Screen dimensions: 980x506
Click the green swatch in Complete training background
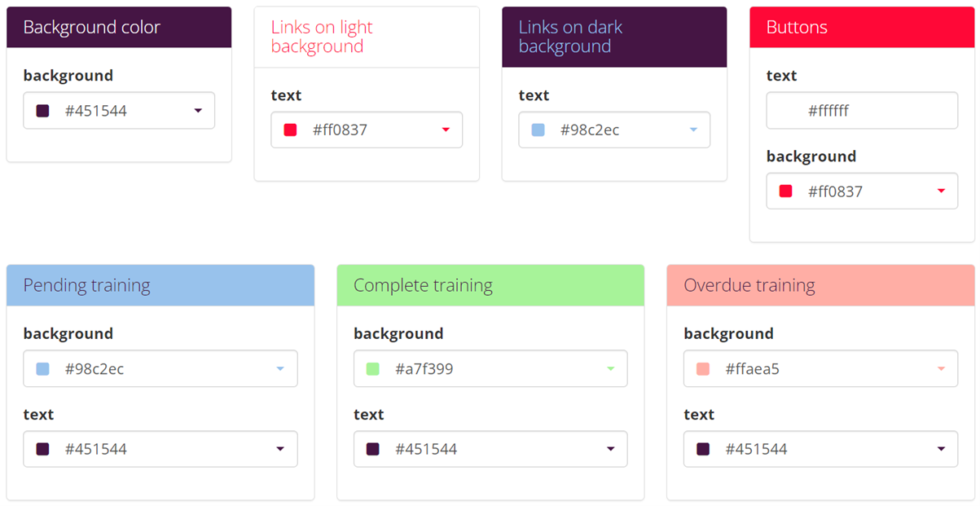pos(373,369)
